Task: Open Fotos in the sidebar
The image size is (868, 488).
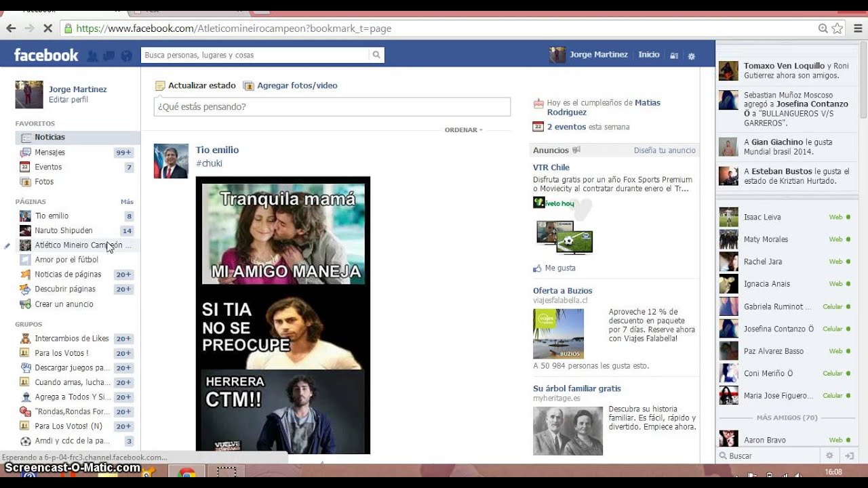Action: click(x=77, y=182)
